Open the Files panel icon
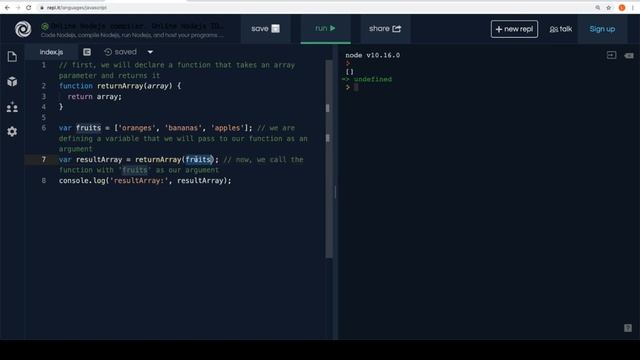The image size is (640, 360). pos(12,56)
